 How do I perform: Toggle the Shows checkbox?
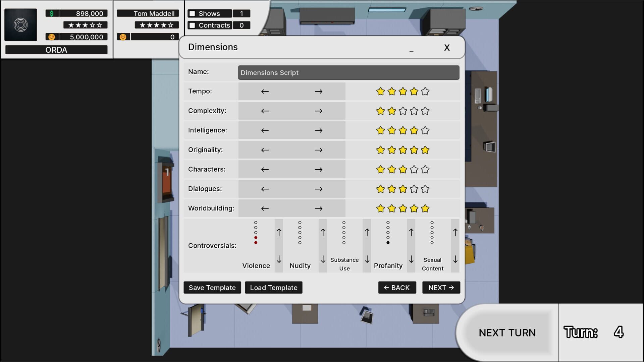(192, 13)
